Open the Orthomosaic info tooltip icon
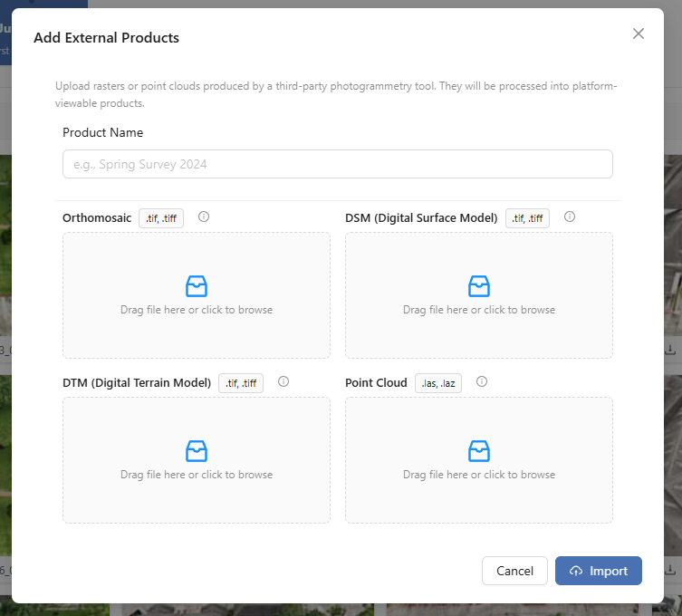682x616 pixels. [x=204, y=217]
